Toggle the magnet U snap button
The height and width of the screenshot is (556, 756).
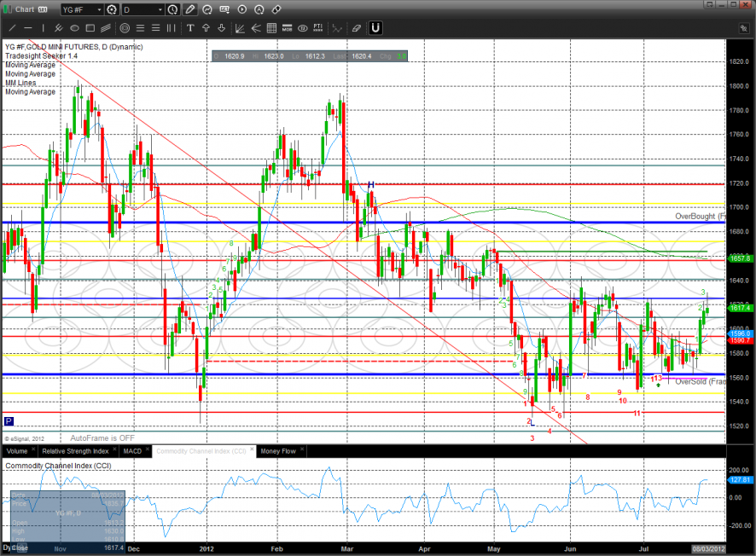pos(375,28)
